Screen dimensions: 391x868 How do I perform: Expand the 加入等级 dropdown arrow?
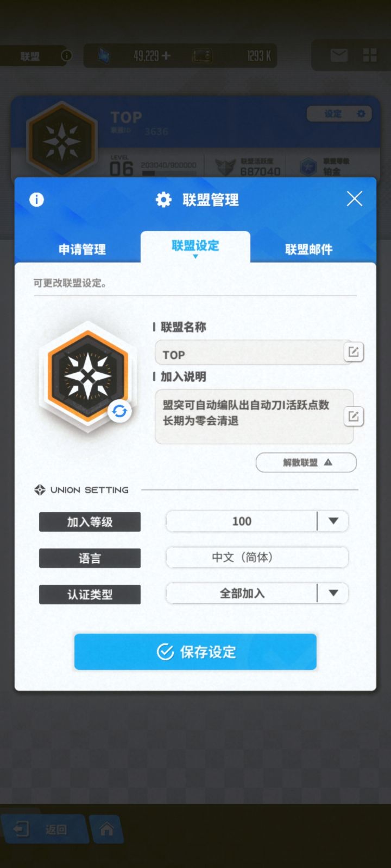click(x=333, y=521)
